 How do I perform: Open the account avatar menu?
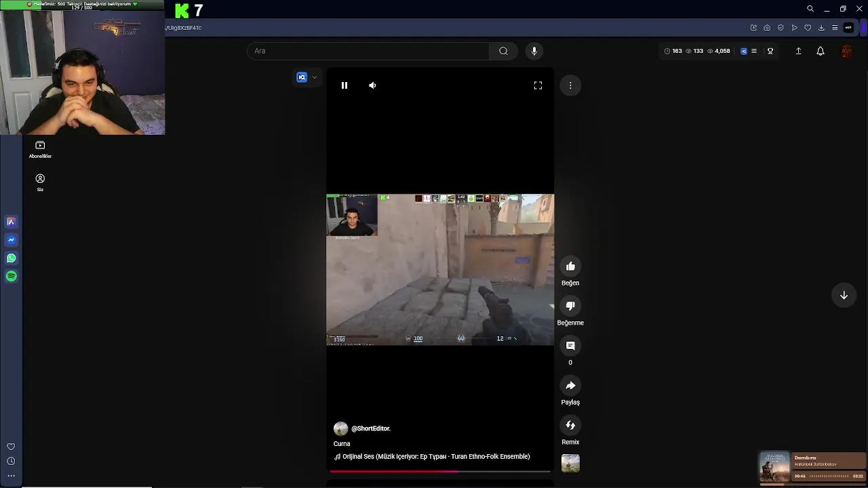[x=846, y=51]
